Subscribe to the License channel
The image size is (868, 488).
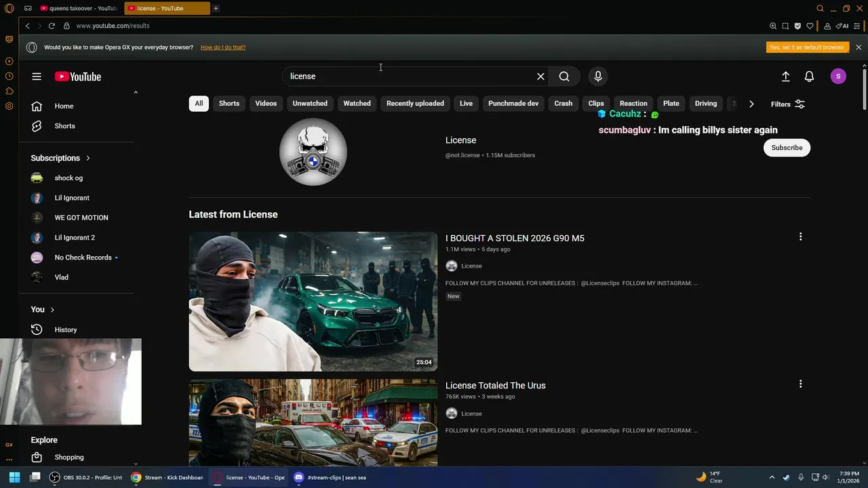[787, 148]
